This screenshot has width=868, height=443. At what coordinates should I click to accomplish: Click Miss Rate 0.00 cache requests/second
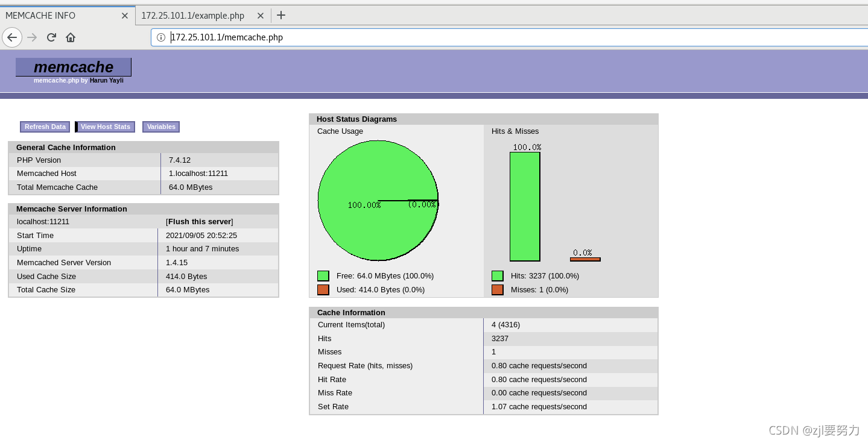click(539, 393)
